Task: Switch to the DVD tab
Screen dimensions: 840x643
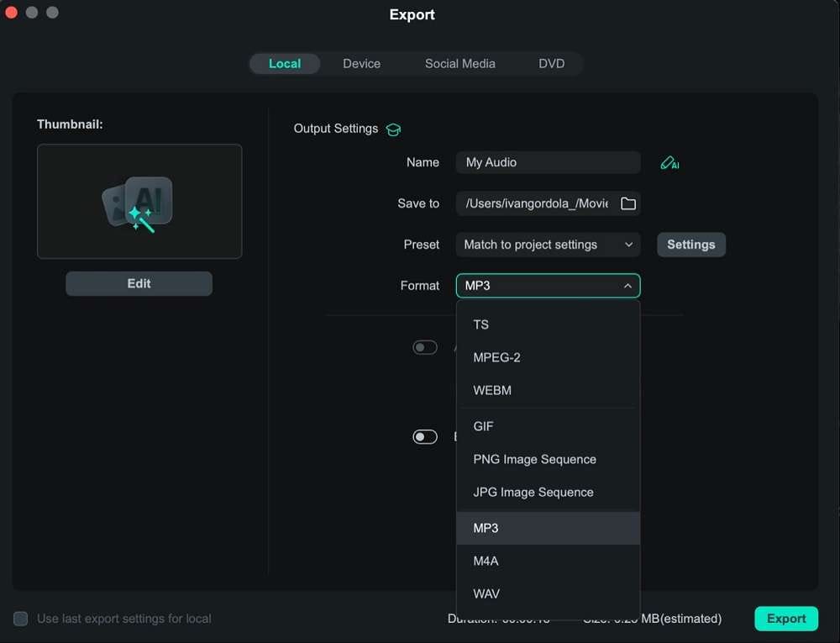Action: tap(551, 64)
